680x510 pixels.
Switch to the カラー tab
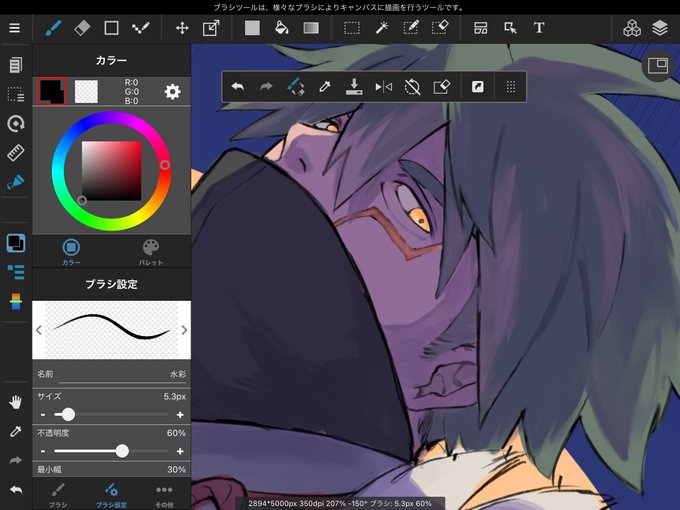click(x=71, y=252)
